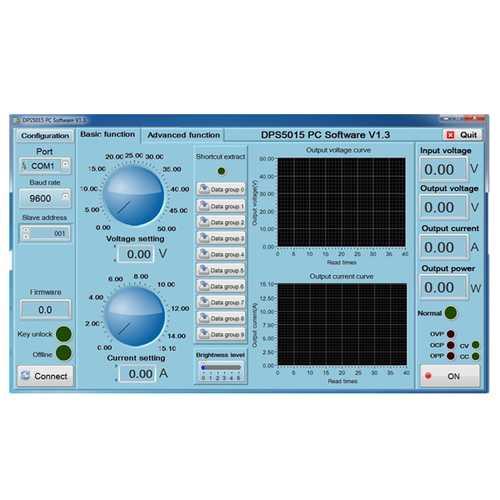Click the Normal status indicator
This screenshot has width=500, height=500.
[451, 313]
